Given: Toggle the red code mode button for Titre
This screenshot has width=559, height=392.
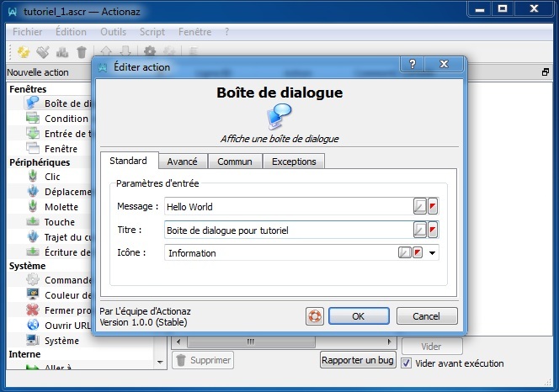Looking at the screenshot, I should coord(433,230).
